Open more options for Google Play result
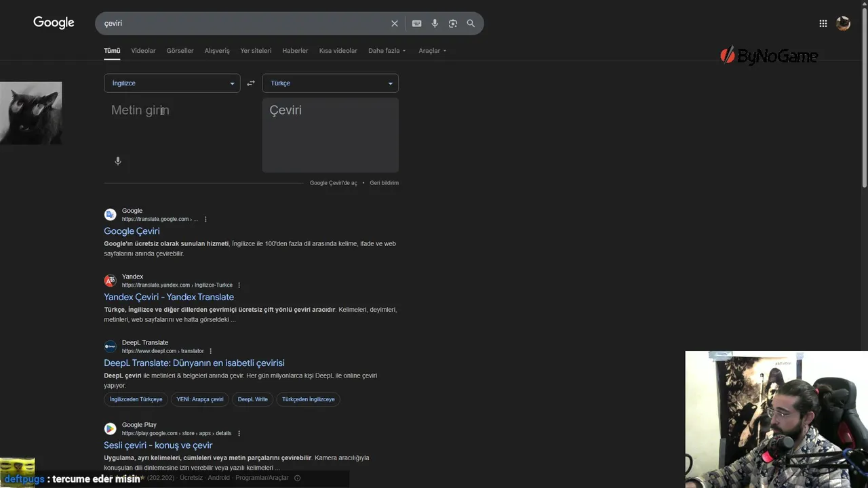 point(239,433)
